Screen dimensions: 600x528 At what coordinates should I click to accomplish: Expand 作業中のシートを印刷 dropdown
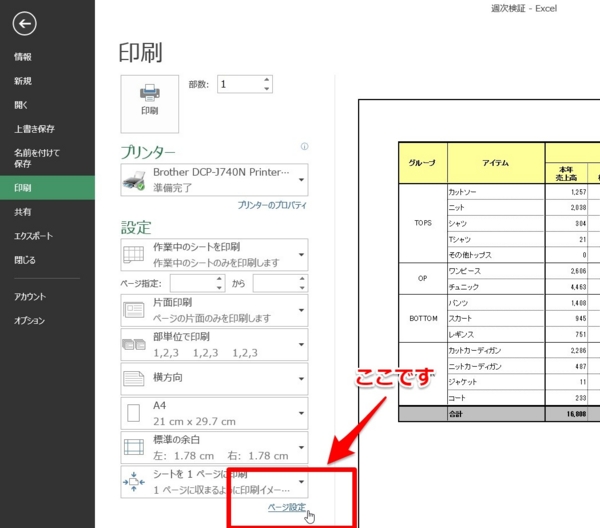tap(214, 255)
